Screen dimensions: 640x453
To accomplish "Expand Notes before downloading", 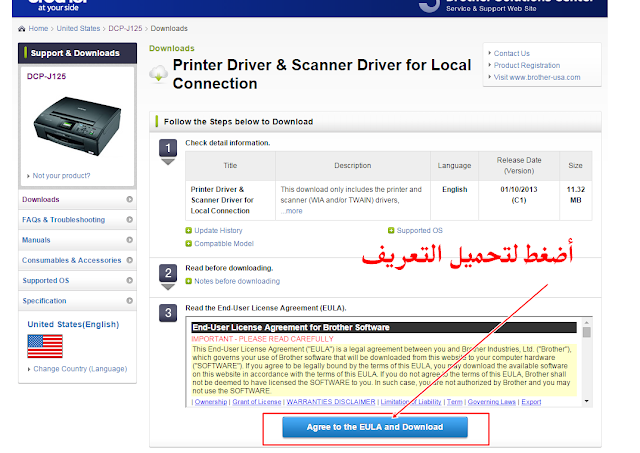I will point(237,281).
